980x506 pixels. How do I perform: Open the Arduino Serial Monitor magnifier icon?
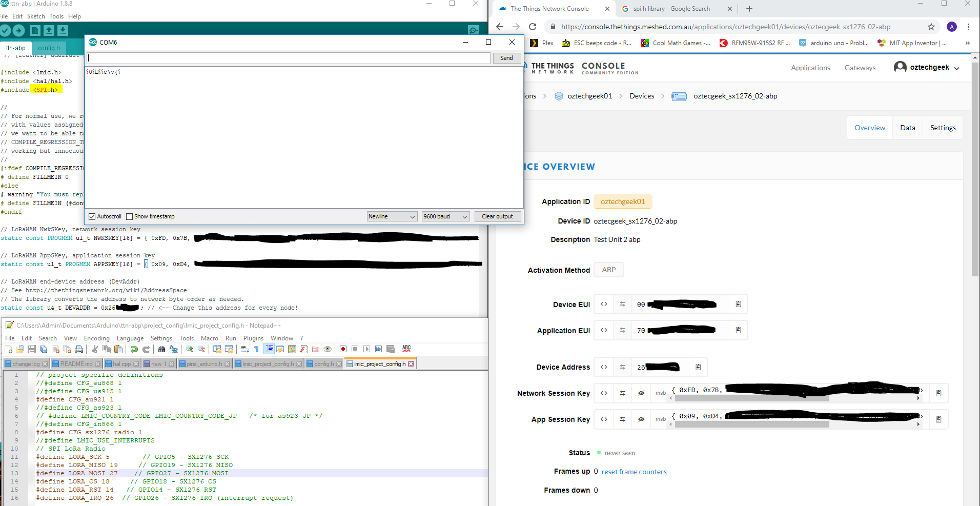click(473, 30)
